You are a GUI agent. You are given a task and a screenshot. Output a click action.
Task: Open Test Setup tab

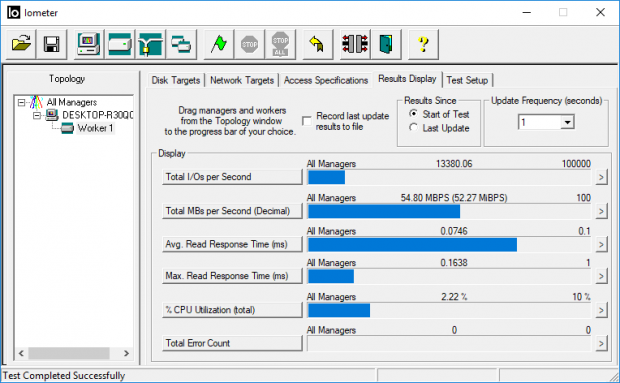pos(467,80)
